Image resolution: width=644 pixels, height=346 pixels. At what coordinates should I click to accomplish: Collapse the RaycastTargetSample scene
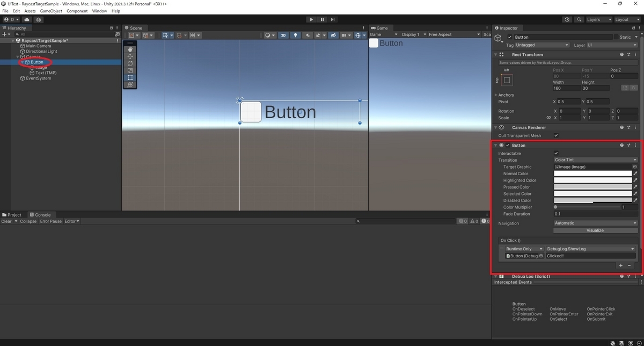(x=13, y=40)
